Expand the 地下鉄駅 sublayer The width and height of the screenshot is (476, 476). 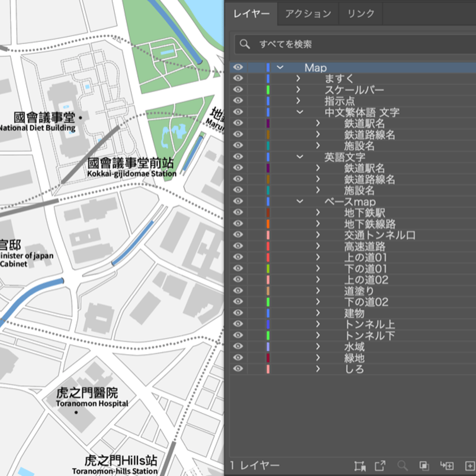click(318, 212)
